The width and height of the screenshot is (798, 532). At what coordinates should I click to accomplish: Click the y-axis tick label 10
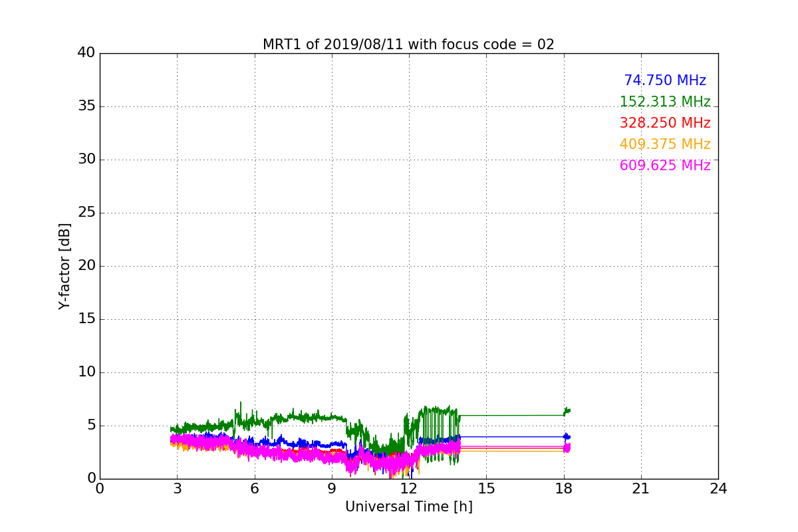tap(86, 372)
